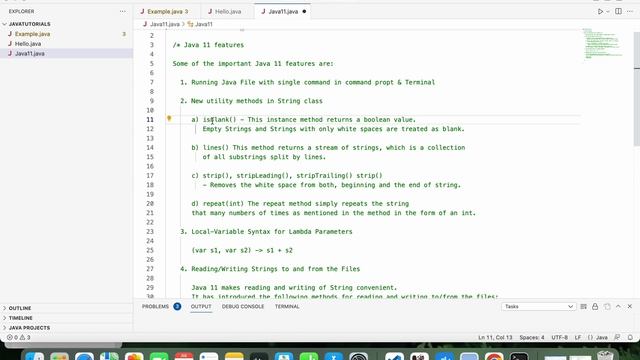Image resolution: width=640 pixels, height=360 pixels.
Task: Open errors and warnings count in status bar
Action: tap(19, 338)
